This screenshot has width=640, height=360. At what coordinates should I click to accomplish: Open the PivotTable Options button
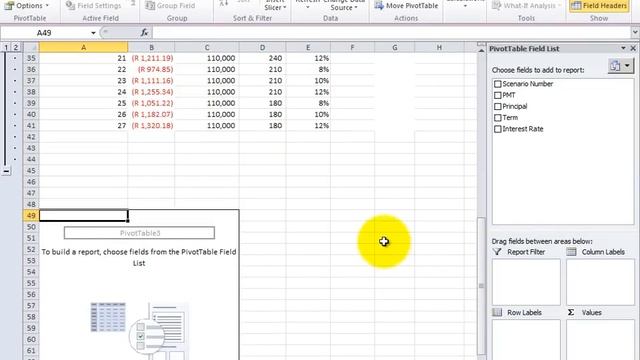27,5
